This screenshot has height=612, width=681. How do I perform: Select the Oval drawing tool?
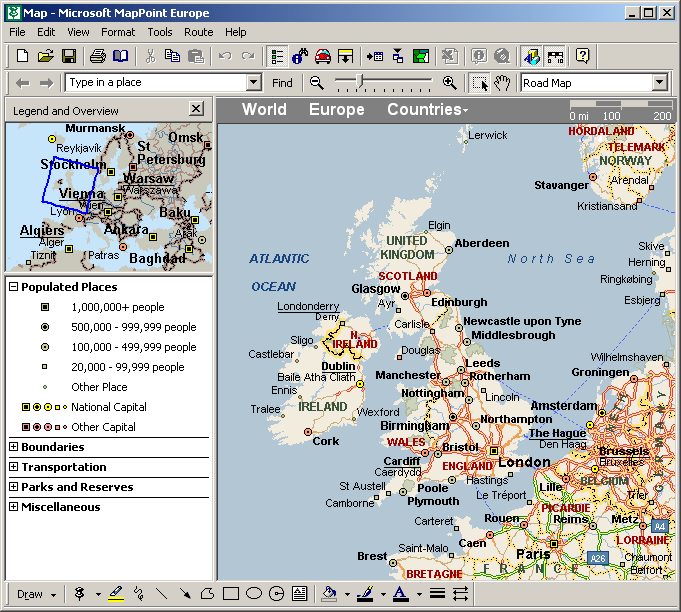[254, 593]
